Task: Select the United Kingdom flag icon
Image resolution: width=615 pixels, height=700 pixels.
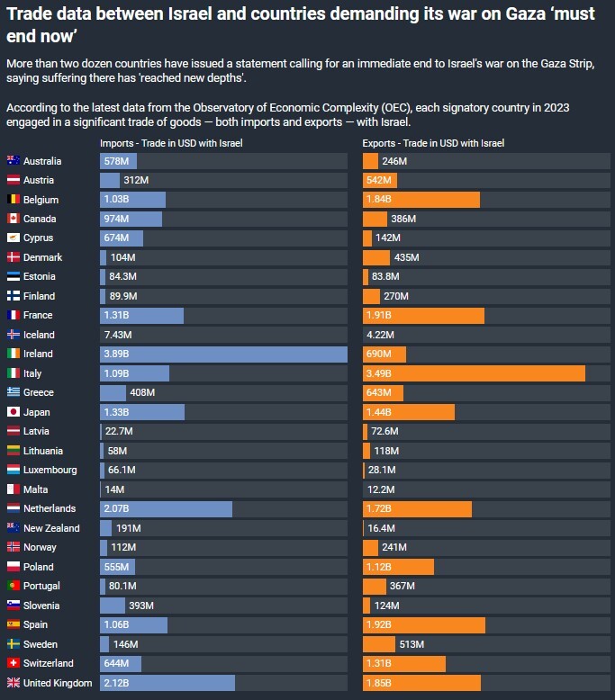Action: point(13,683)
